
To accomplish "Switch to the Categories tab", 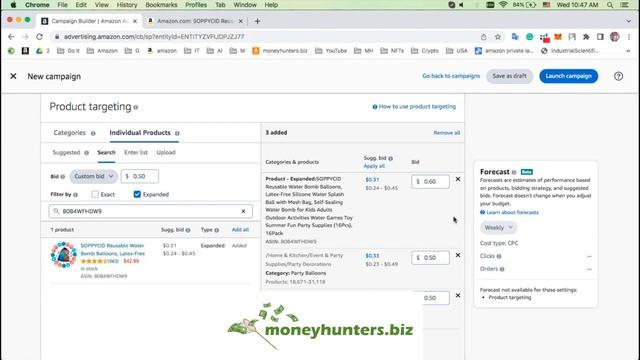I will click(69, 133).
